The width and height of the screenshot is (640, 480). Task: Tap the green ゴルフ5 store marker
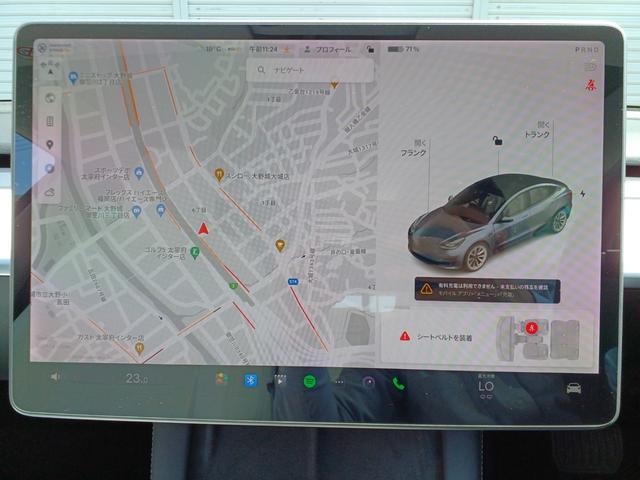pos(195,253)
